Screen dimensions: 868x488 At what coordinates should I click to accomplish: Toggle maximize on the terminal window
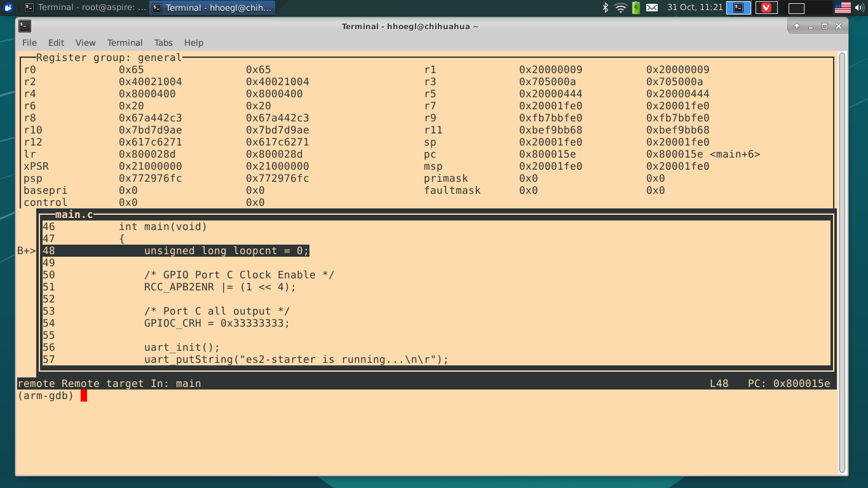(x=825, y=26)
